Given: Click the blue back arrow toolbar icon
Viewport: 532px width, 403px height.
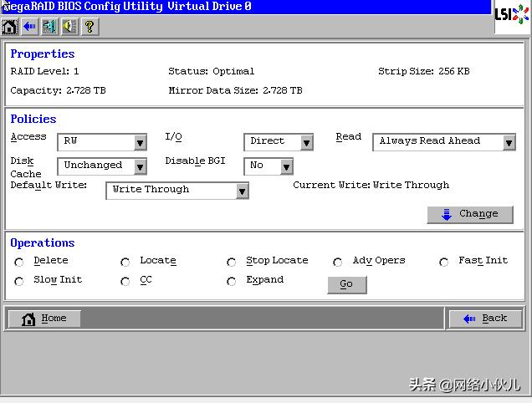Looking at the screenshot, I should (x=29, y=27).
